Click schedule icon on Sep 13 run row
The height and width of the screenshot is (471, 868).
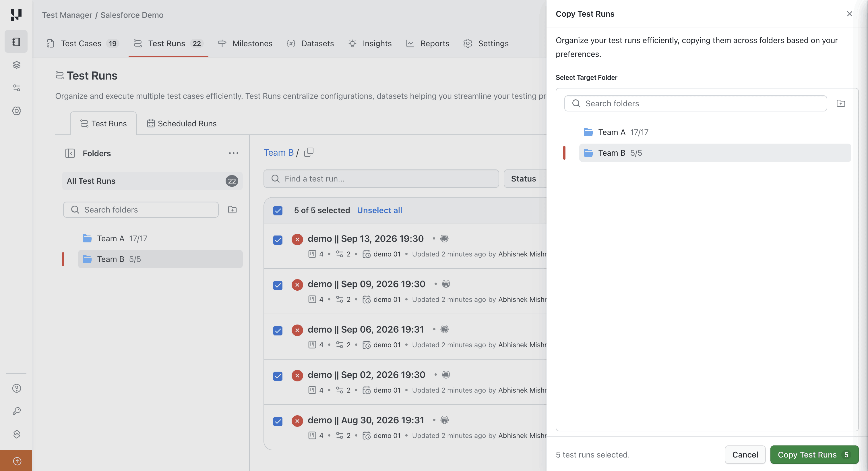pyautogui.click(x=367, y=254)
